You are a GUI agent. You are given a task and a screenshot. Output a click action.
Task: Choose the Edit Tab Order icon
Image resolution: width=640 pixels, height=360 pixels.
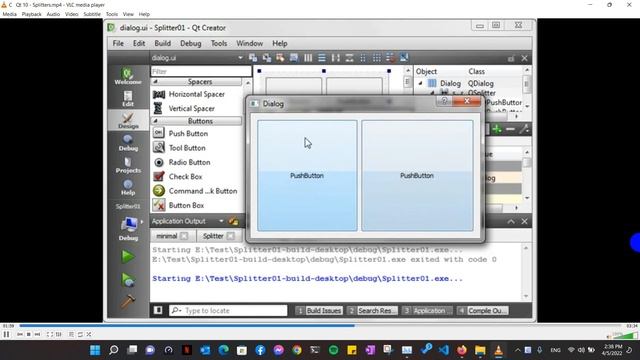(294, 58)
